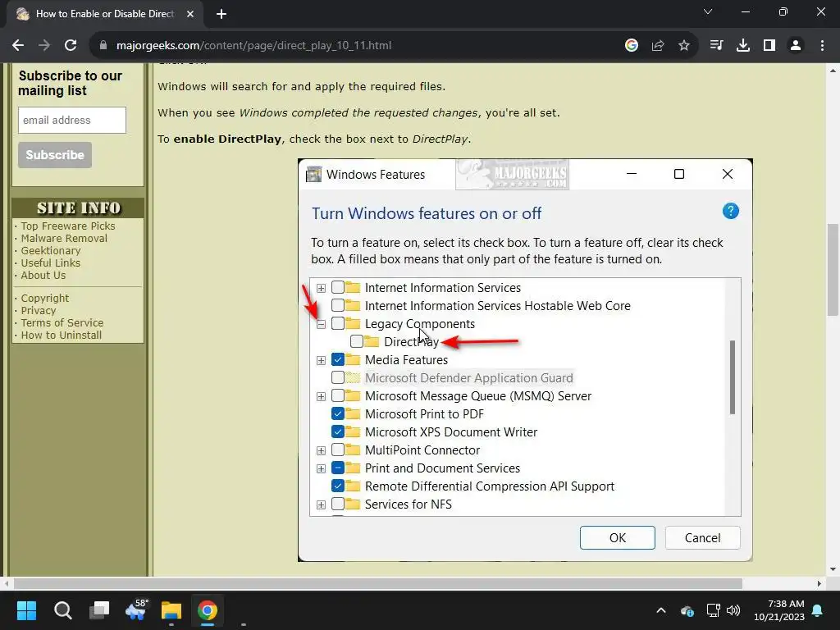Collapse the Legacy Components node
Screen dimensions: 840x630
(x=321, y=324)
